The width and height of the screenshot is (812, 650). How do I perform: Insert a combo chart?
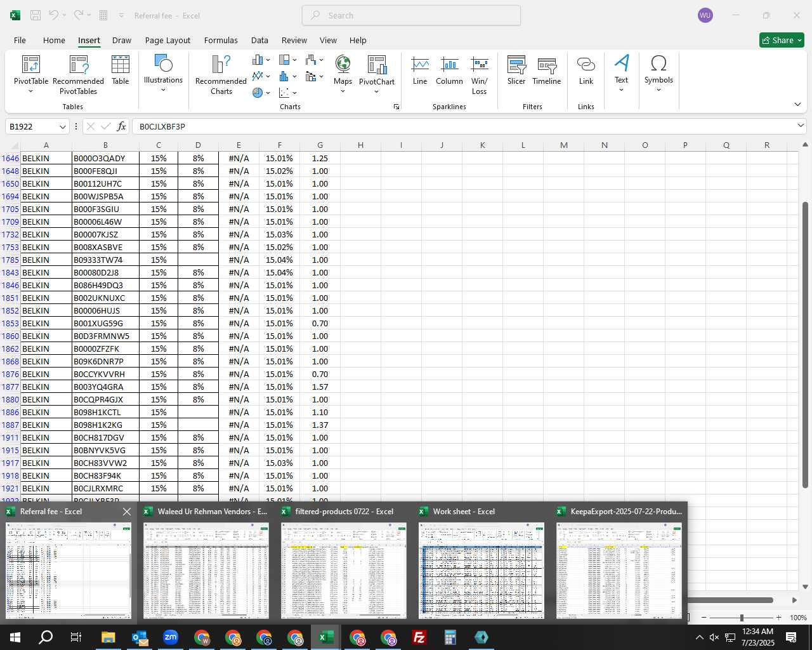pos(311,76)
